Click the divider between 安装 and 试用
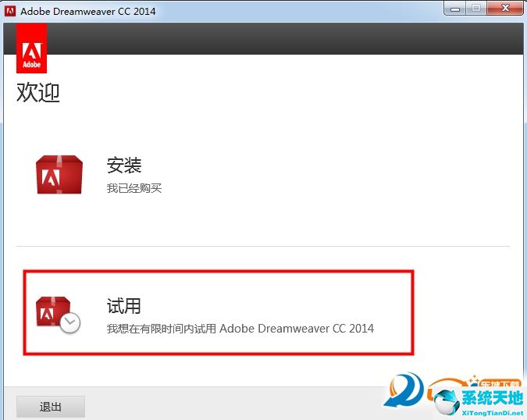Viewport: 527px width, 420px height. click(x=263, y=247)
